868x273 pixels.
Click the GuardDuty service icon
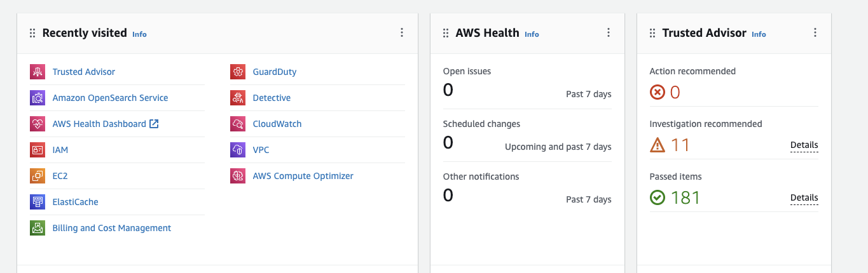(x=238, y=72)
